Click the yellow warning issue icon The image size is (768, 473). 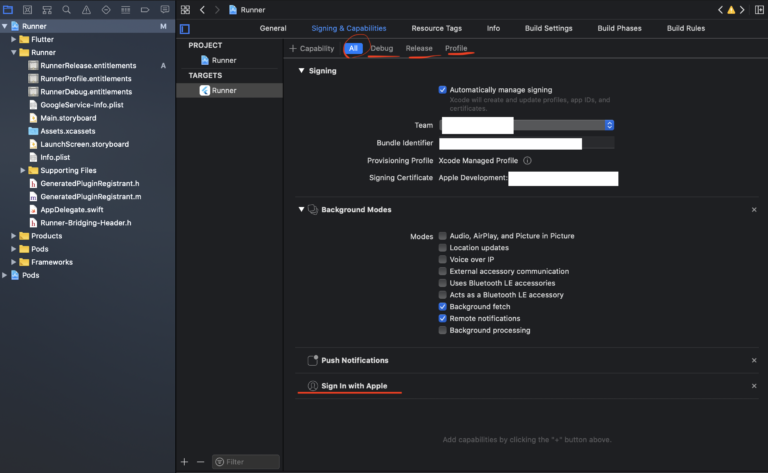730,9
